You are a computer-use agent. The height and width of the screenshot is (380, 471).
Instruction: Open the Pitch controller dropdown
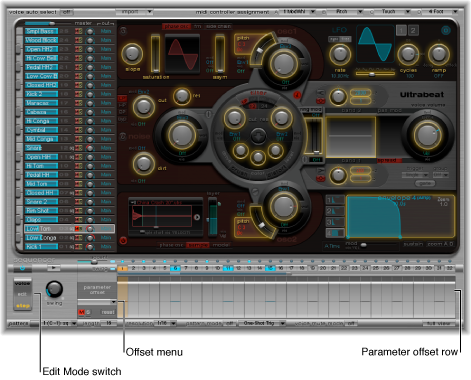(345, 12)
